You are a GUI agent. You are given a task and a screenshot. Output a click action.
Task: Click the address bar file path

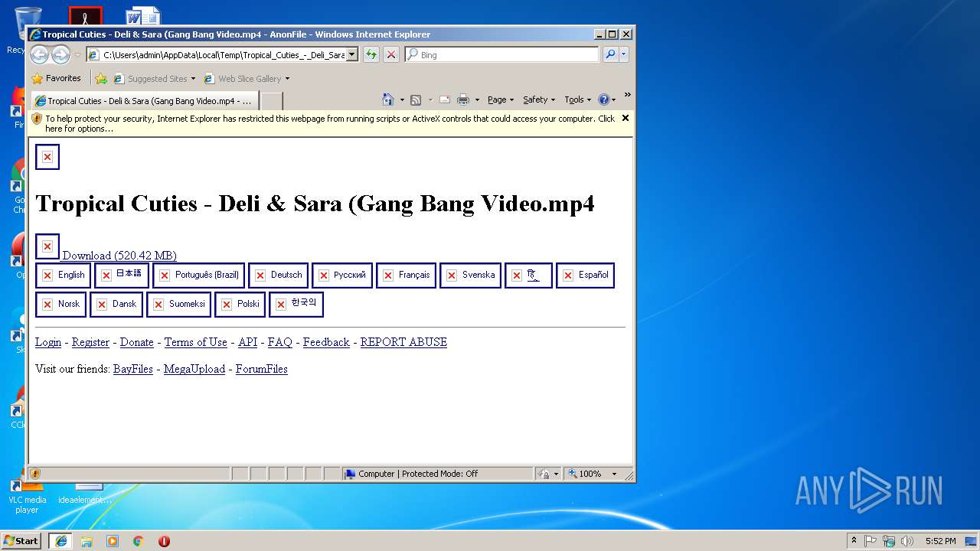click(224, 54)
